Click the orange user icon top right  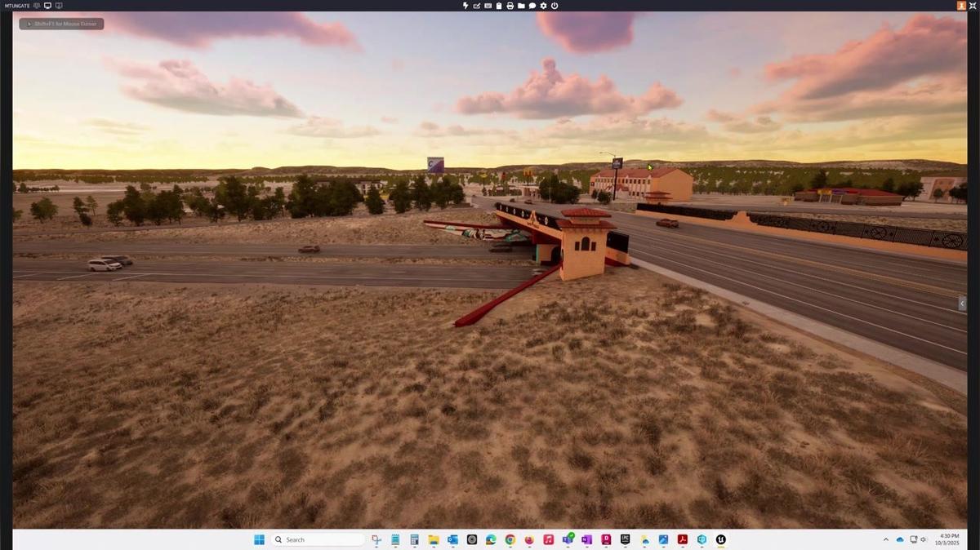click(x=961, y=6)
